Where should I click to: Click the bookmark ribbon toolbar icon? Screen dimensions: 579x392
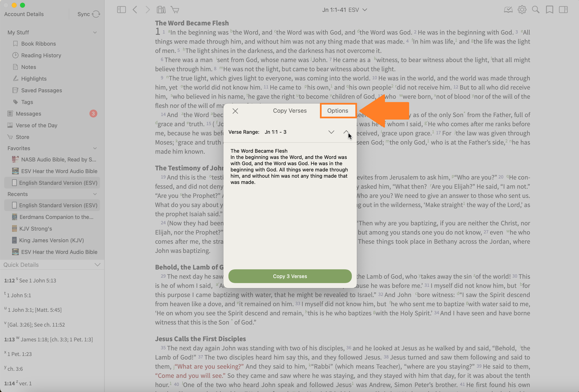pyautogui.click(x=549, y=10)
